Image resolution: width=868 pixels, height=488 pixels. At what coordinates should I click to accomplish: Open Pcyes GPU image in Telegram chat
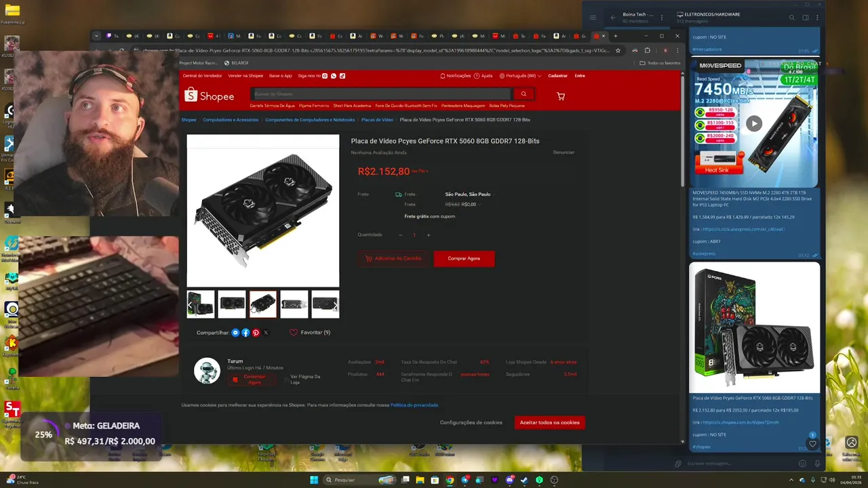click(x=755, y=327)
